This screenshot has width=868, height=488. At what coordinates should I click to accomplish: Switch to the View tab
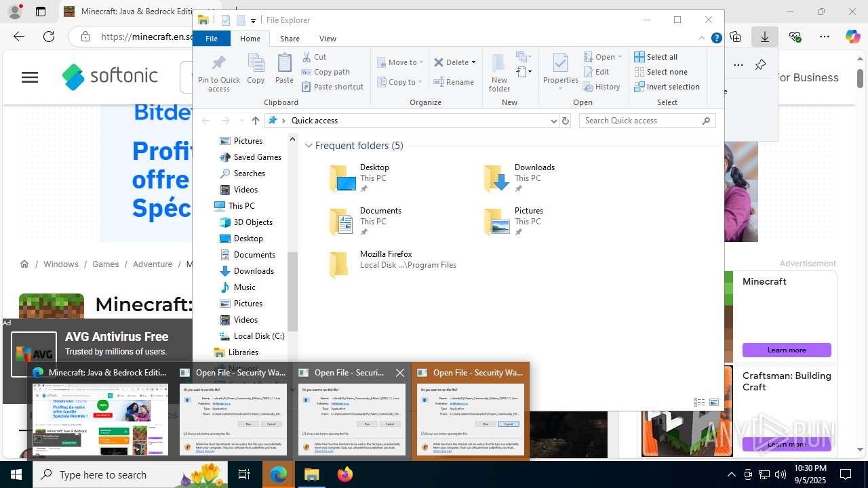tap(328, 39)
